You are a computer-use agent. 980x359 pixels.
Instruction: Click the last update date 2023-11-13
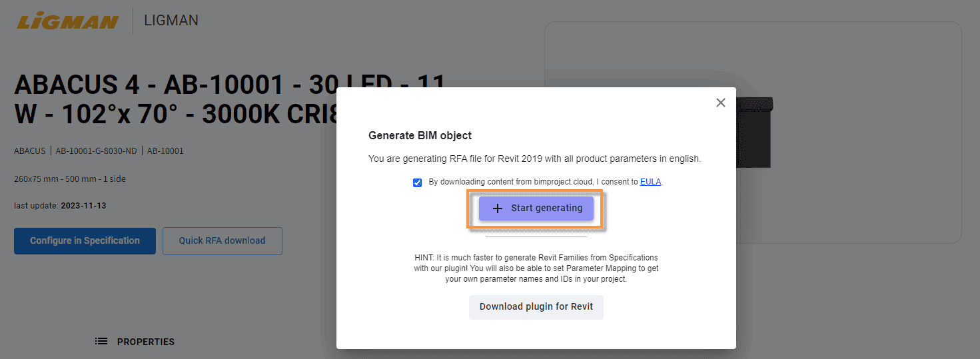[x=83, y=206]
